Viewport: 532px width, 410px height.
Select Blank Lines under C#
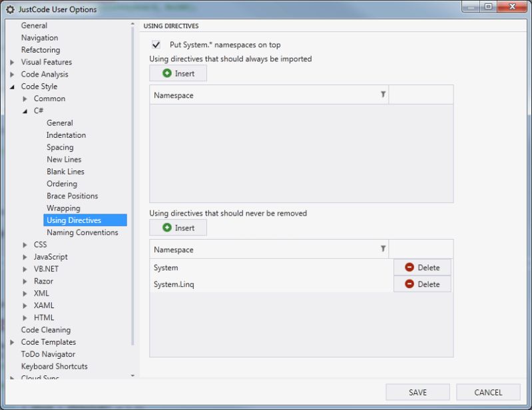(x=65, y=172)
